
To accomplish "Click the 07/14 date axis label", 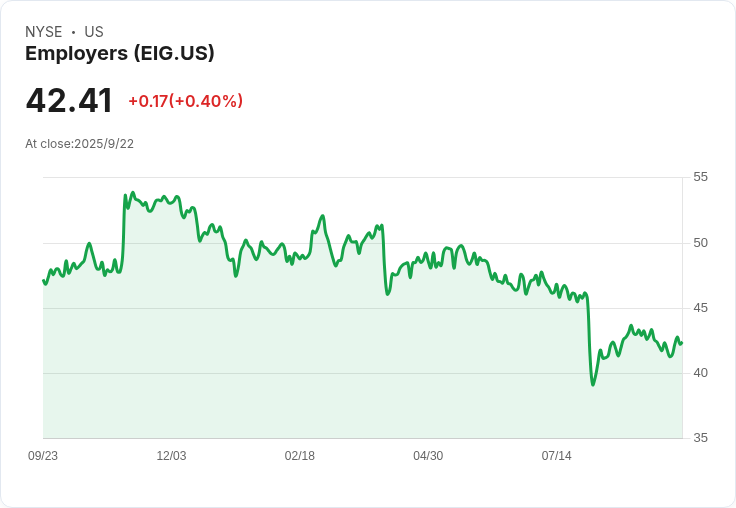I will click(x=556, y=456).
